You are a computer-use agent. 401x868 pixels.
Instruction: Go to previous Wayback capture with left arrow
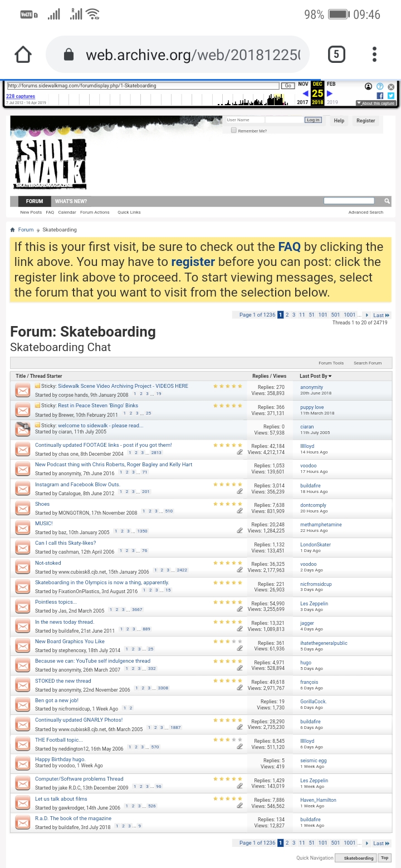pos(305,93)
